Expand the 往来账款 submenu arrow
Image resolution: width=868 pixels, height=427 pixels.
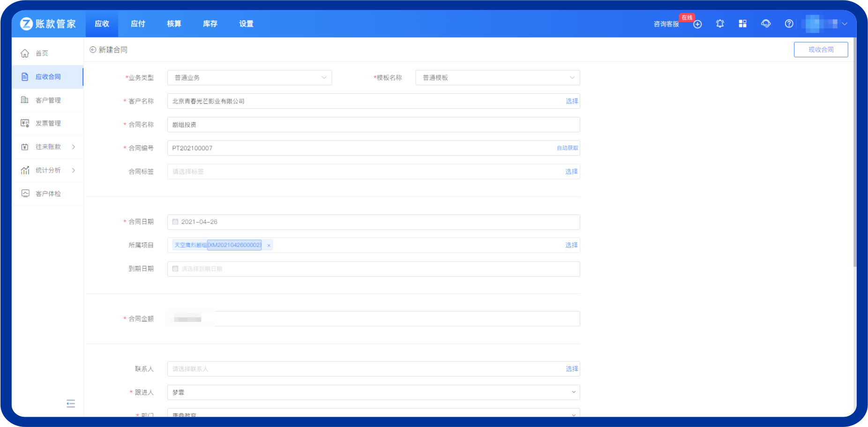[x=74, y=147]
